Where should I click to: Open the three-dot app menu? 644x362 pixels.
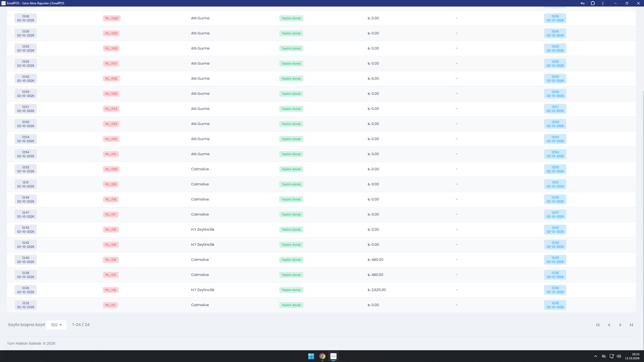coord(603,3)
